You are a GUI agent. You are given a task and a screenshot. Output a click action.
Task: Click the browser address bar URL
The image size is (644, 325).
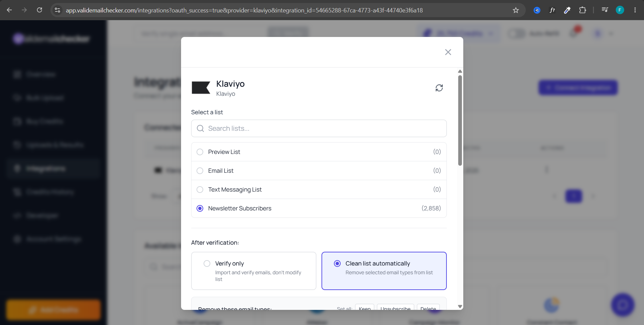pos(244,10)
